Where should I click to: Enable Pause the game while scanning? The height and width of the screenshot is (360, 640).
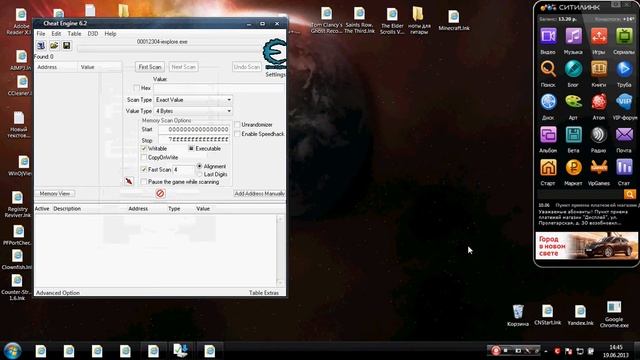point(144,182)
